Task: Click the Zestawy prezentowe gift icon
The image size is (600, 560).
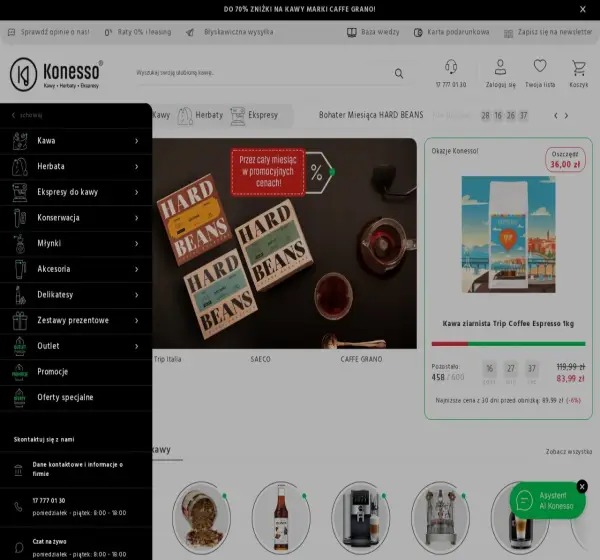Action: 20,320
